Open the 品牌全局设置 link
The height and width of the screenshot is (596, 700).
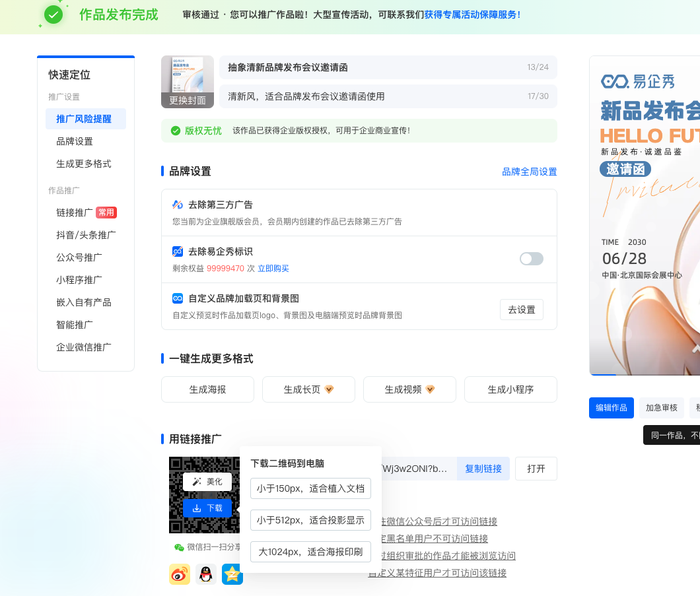coord(529,172)
